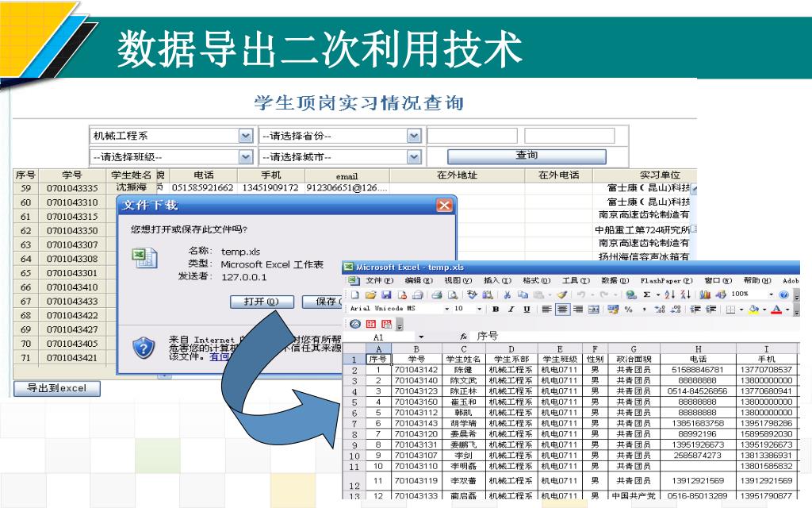Click the 学号 column header in web table

point(72,175)
